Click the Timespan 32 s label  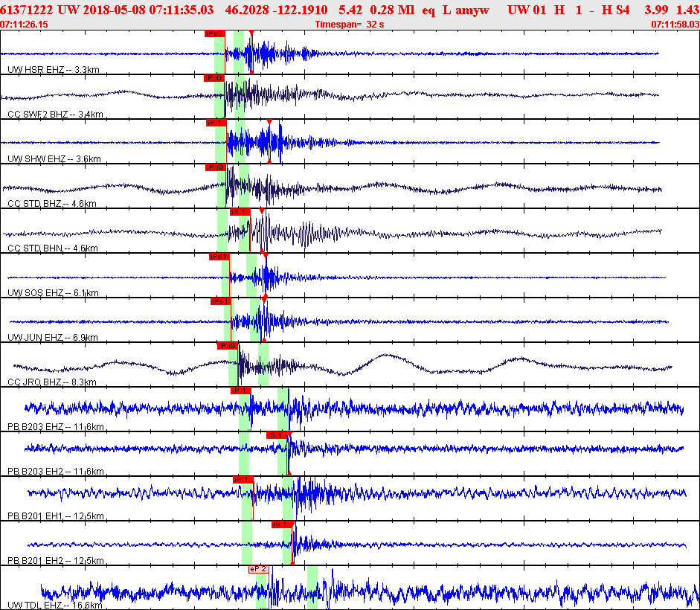click(x=350, y=25)
